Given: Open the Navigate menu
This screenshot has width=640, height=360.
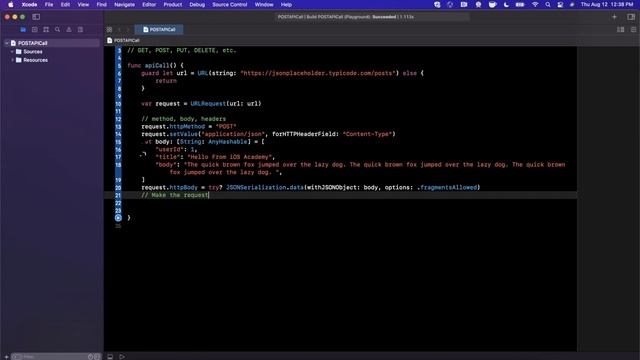Looking at the screenshot, I should pyautogui.click(x=124, y=4).
